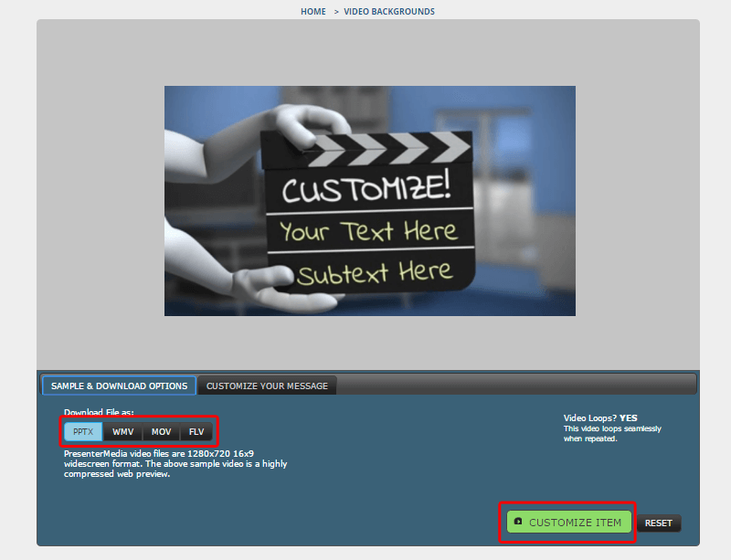Click the breadcrumb arrow separator after HOME
Screen dimensions: 731x560
335,12
